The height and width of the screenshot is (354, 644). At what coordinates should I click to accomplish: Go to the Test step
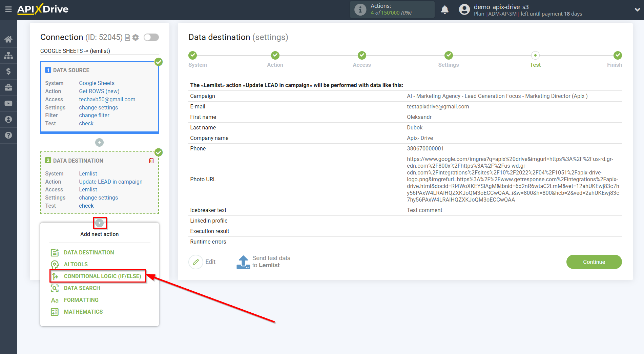[535, 55]
